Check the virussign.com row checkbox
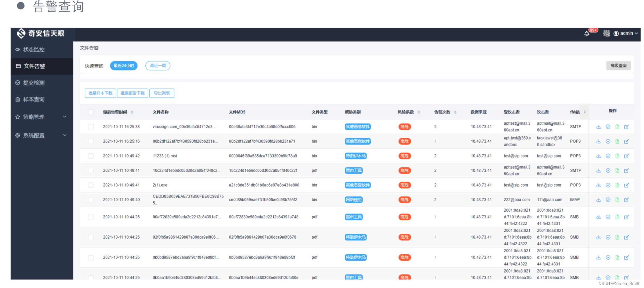644x288 pixels. 91,127
